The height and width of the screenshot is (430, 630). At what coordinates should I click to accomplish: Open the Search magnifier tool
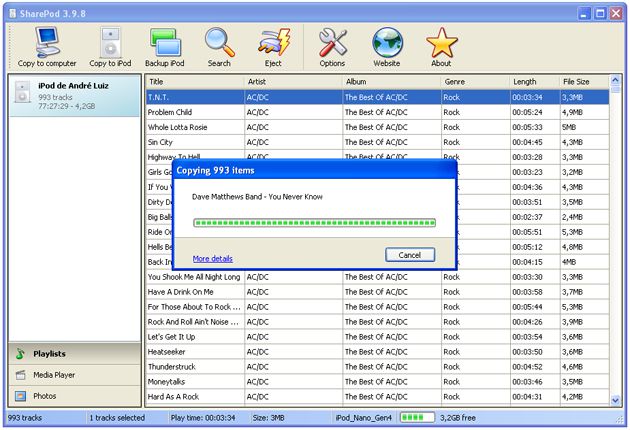click(219, 47)
